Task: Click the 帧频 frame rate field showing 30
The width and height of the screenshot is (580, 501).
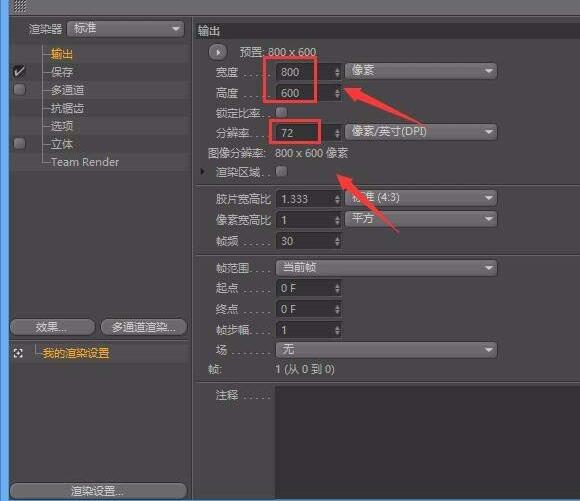Action: point(304,241)
